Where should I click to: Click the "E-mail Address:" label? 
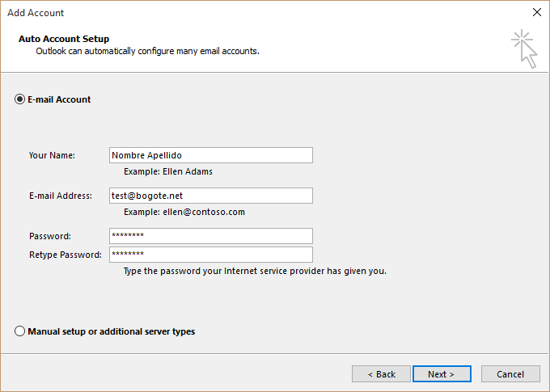click(x=61, y=196)
